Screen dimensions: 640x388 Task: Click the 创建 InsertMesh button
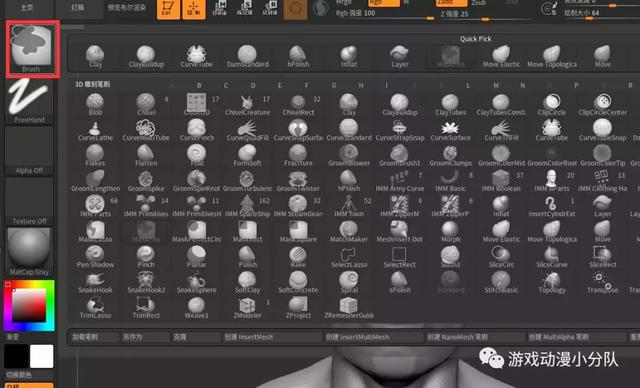272,337
